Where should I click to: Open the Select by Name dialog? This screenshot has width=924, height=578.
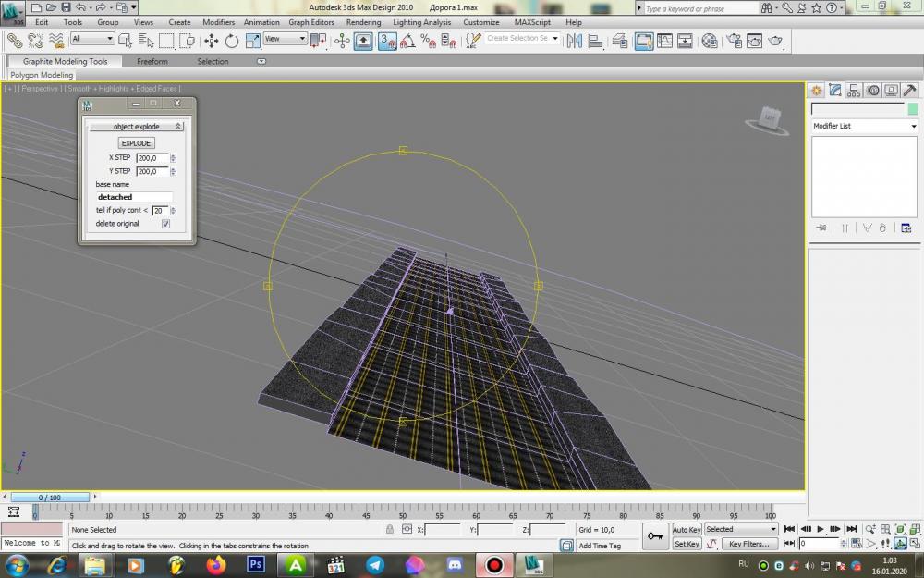click(146, 40)
